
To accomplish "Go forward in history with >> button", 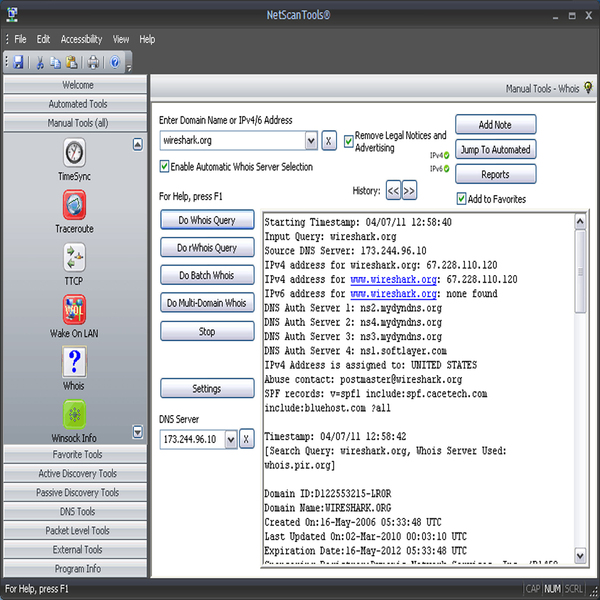I will (409, 190).
